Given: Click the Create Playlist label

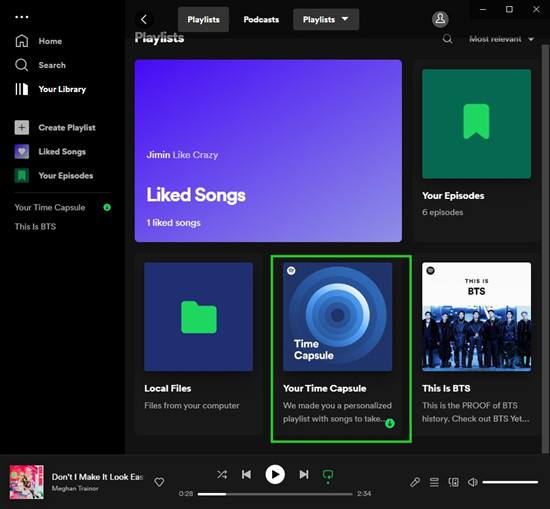Looking at the screenshot, I should [x=67, y=127].
